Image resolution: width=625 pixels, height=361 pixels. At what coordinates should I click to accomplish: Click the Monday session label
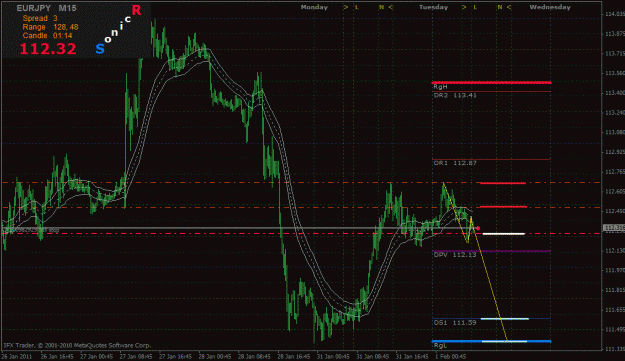[314, 7]
